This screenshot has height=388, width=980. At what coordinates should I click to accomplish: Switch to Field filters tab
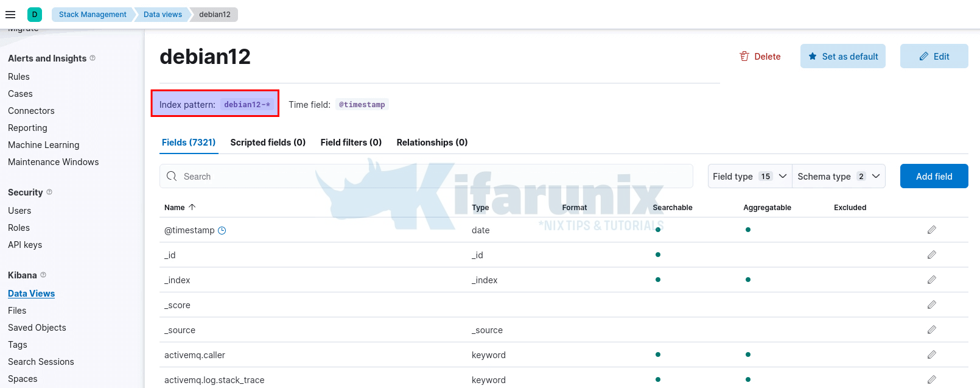[x=351, y=143]
